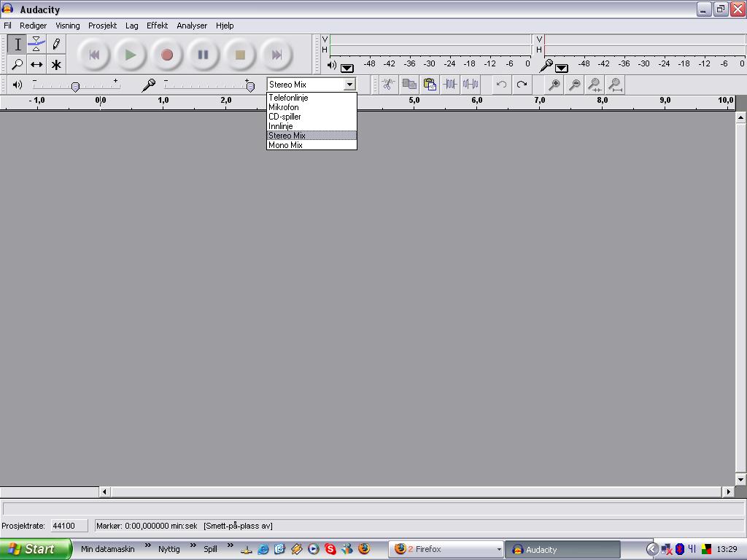The width and height of the screenshot is (747, 560).
Task: Open the Effekt menu
Action: click(157, 26)
